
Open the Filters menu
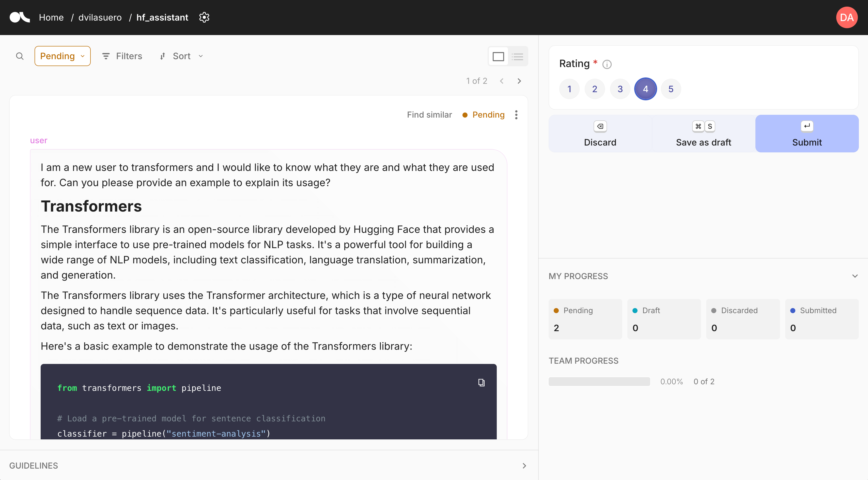click(x=122, y=56)
